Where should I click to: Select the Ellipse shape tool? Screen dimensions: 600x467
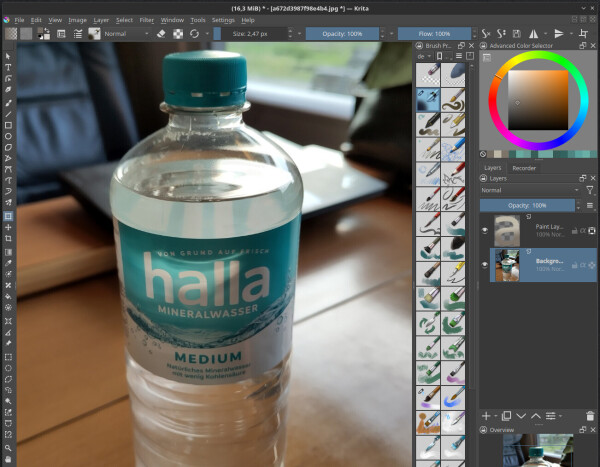[x=8, y=136]
